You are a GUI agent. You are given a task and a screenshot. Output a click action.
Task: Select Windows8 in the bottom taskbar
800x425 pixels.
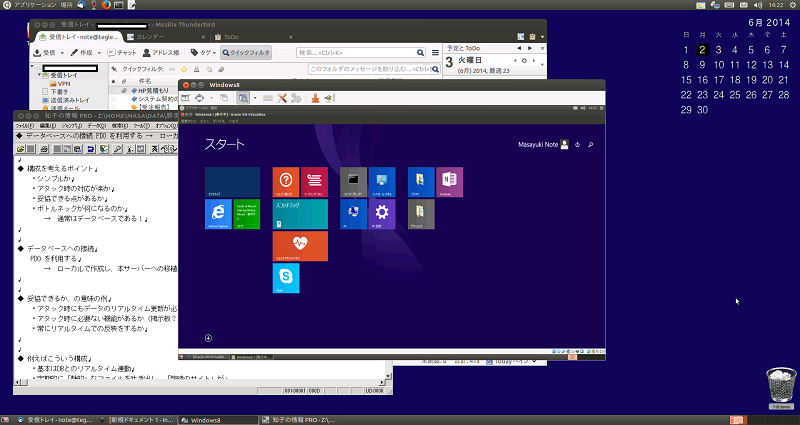pyautogui.click(x=218, y=420)
